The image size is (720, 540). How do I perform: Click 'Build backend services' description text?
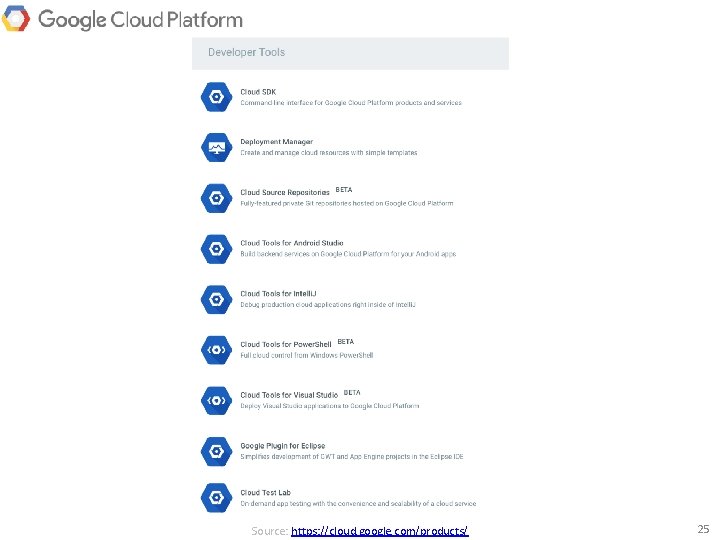348,254
